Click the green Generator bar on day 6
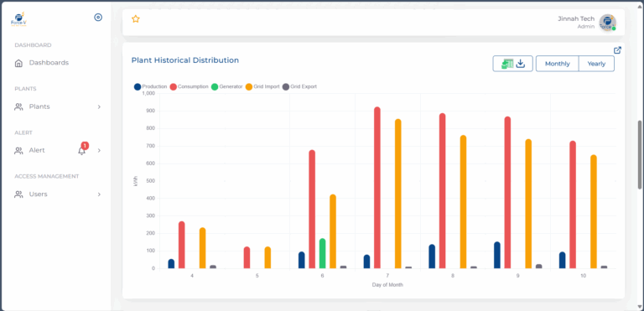This screenshot has height=311, width=644. (322, 253)
